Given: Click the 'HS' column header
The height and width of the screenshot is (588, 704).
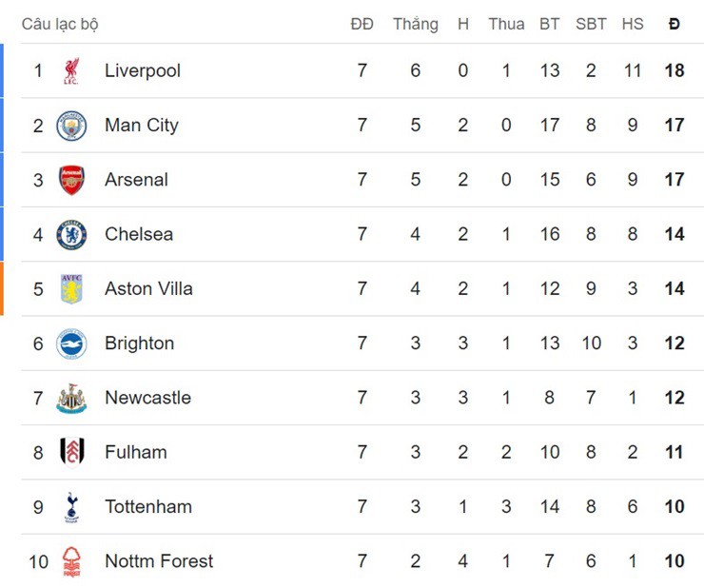Looking at the screenshot, I should click(x=633, y=24).
